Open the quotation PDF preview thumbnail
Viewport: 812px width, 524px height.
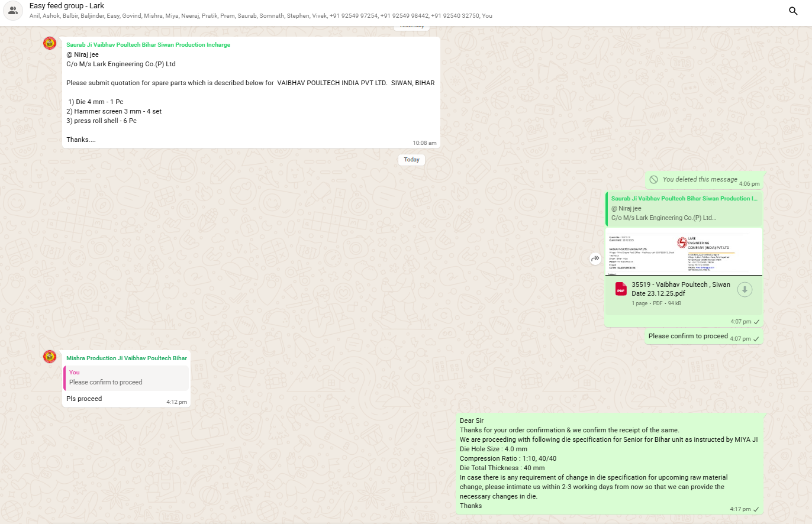click(x=684, y=253)
